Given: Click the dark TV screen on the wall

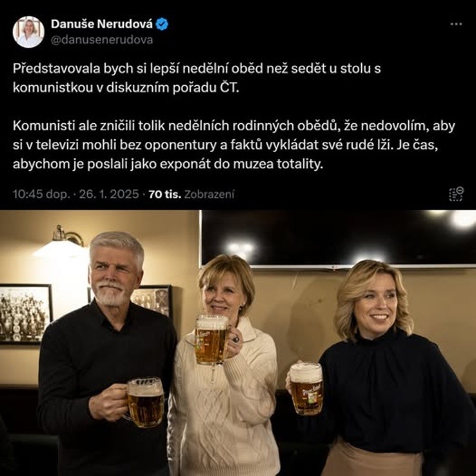Looking at the screenshot, I should coord(337,239).
